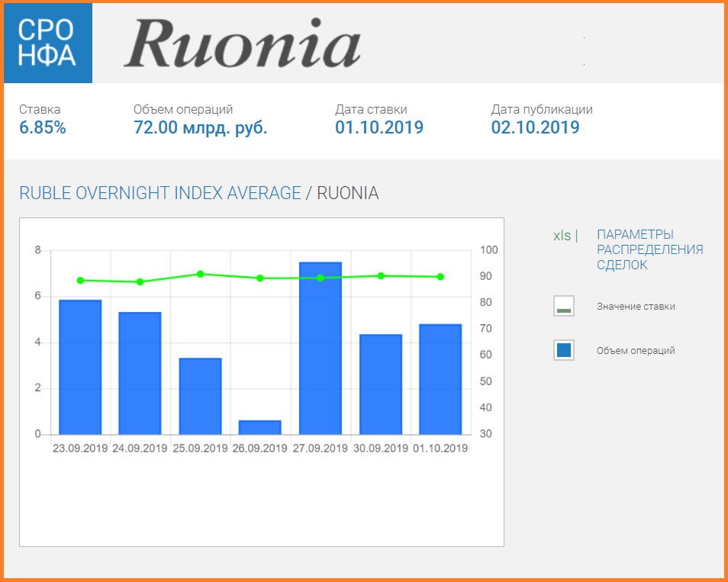Click x-axis label 24.09.2019
Screen dimensions: 728x582
tap(140, 449)
